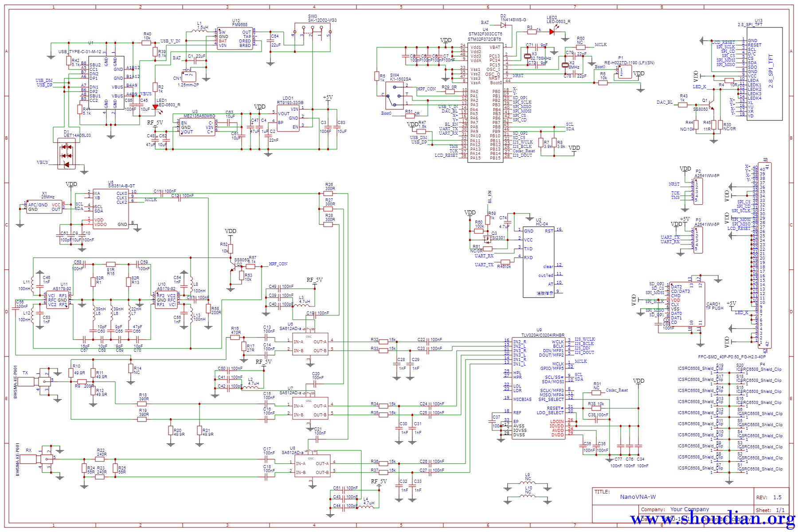Screen dimensions: 798x532
Task: Select the D2 1N4148WS-G diode symbol
Action: coord(503,25)
